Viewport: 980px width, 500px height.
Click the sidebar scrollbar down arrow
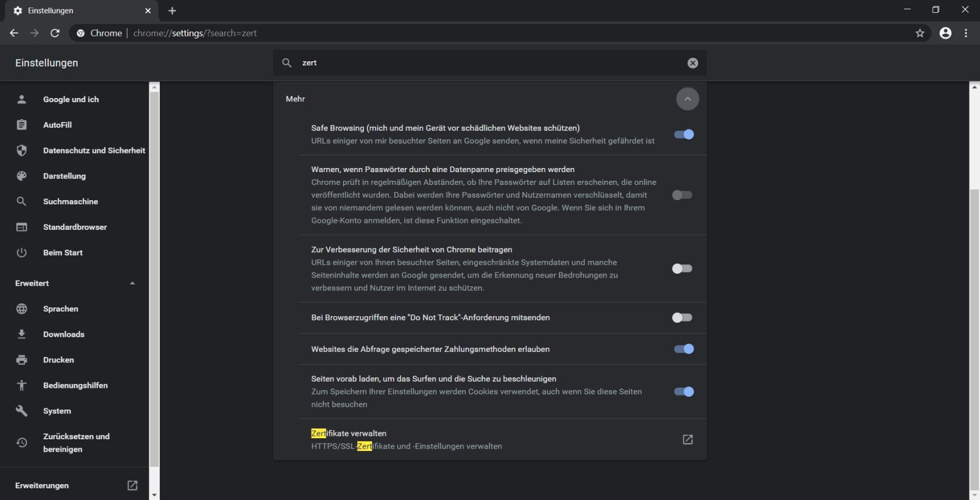[154, 495]
